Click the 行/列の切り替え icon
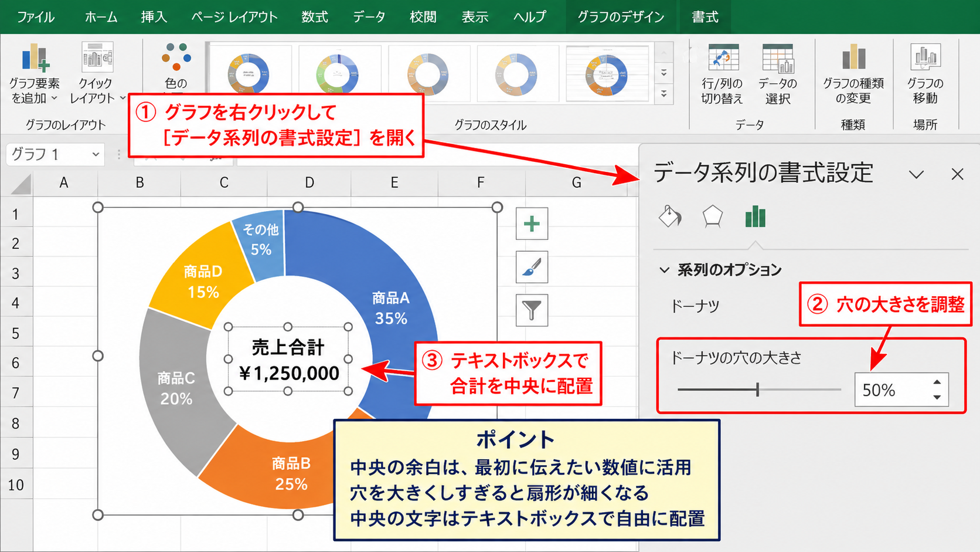Viewport: 980px width, 552px height. pyautogui.click(x=723, y=57)
